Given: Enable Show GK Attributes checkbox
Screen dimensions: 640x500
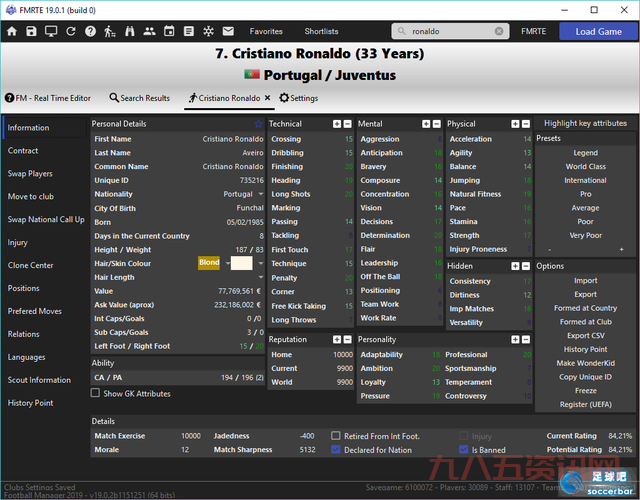Looking at the screenshot, I should pos(97,394).
